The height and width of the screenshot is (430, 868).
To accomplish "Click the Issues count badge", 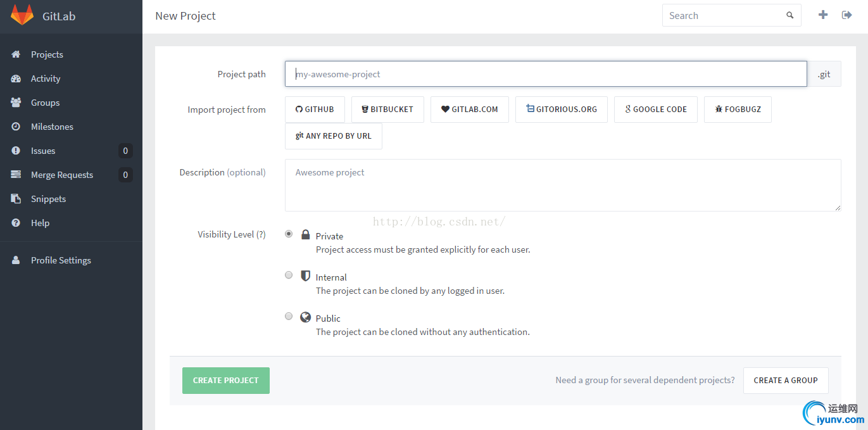I will (x=125, y=151).
